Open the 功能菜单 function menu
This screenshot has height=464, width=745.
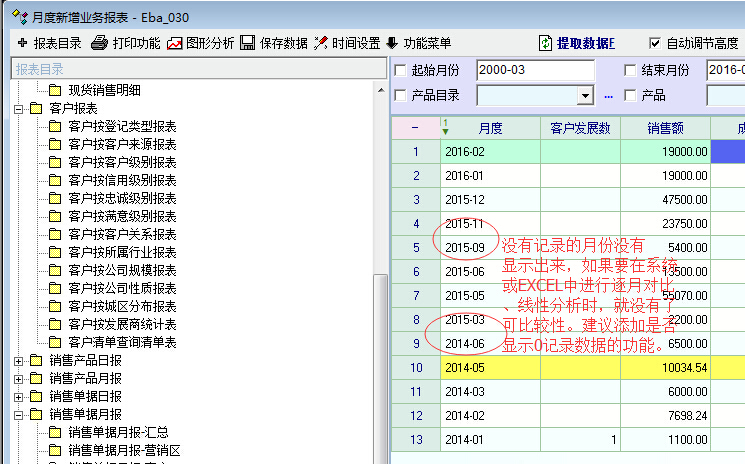[x=391, y=43]
